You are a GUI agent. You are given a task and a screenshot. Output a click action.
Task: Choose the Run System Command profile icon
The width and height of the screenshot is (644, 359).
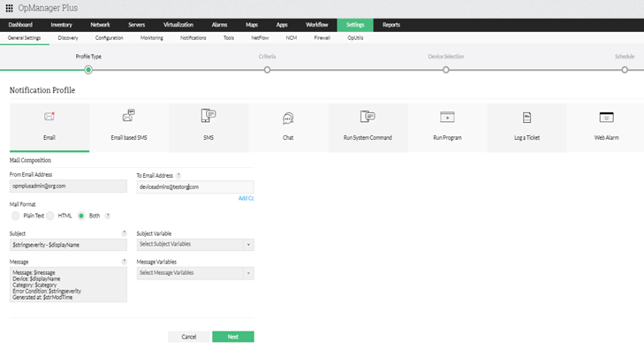coord(367,117)
